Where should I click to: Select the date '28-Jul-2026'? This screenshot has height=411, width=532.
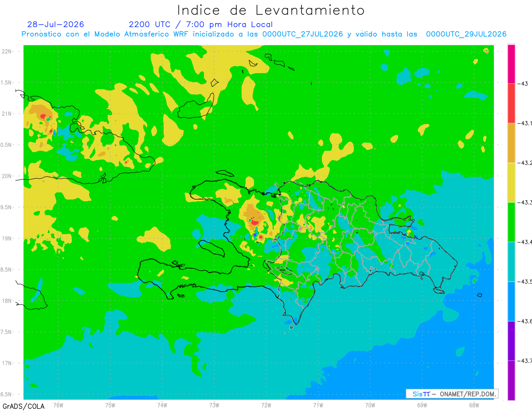(55, 24)
